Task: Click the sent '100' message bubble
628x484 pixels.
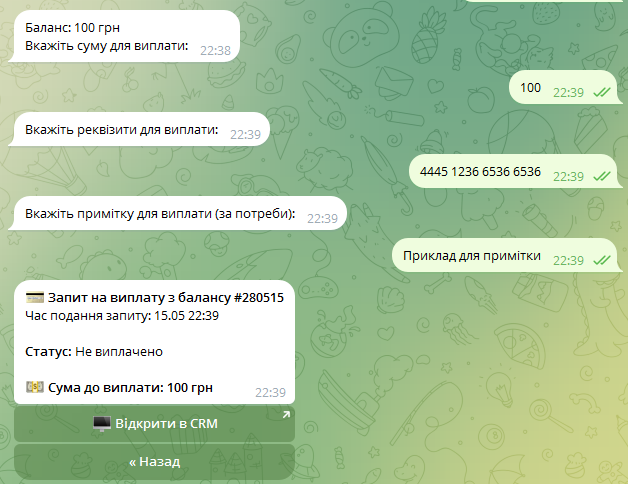Action: pyautogui.click(x=563, y=87)
